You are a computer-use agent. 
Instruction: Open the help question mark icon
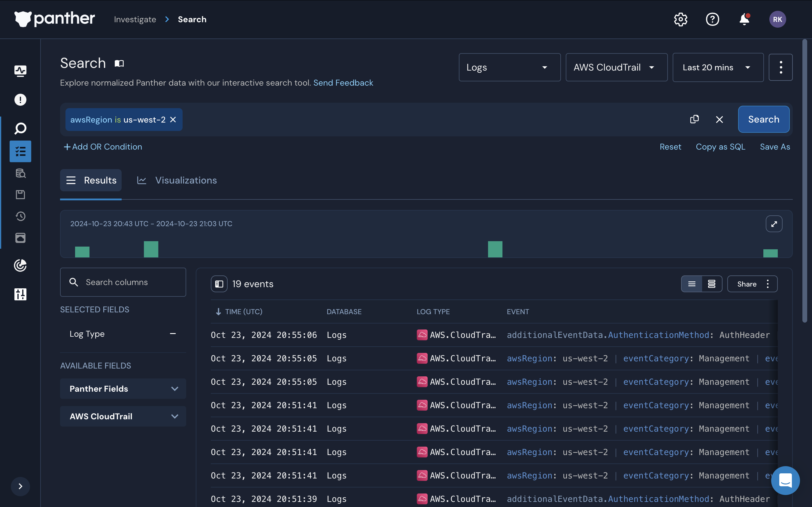(712, 20)
